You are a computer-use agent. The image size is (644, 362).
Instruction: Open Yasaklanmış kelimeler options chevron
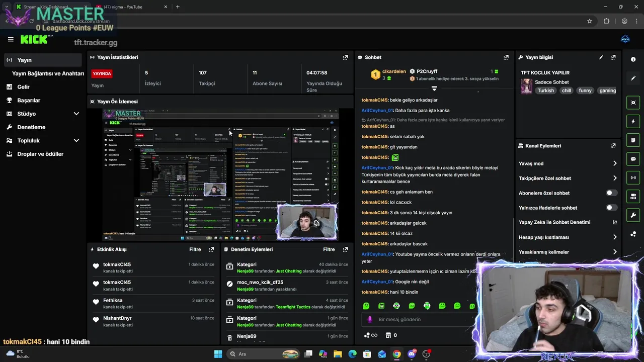615,252
